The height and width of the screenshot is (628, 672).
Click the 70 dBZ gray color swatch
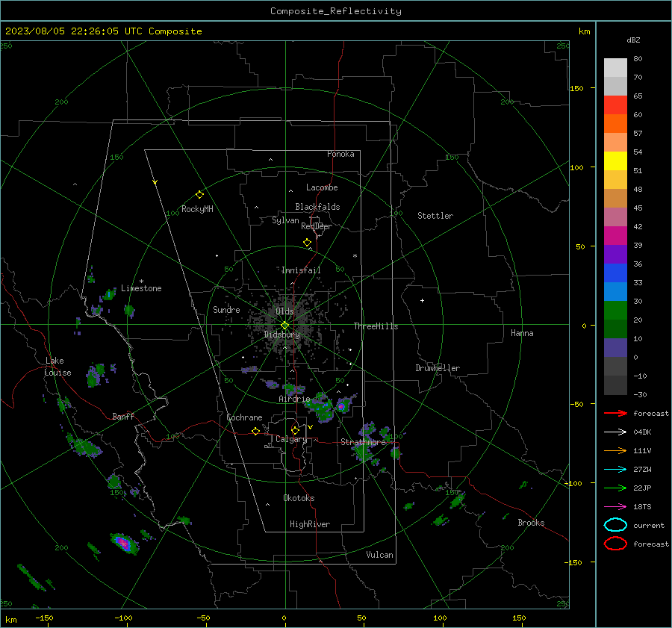[x=615, y=68]
